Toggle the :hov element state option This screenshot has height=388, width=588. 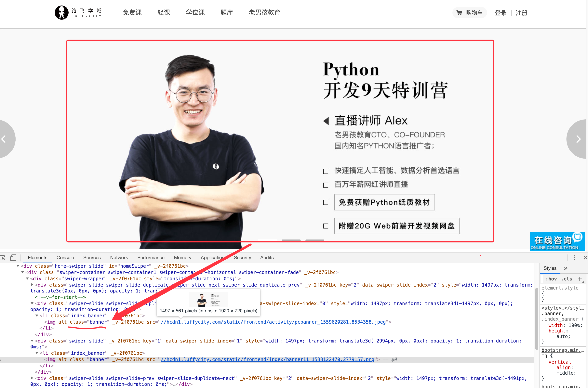551,279
